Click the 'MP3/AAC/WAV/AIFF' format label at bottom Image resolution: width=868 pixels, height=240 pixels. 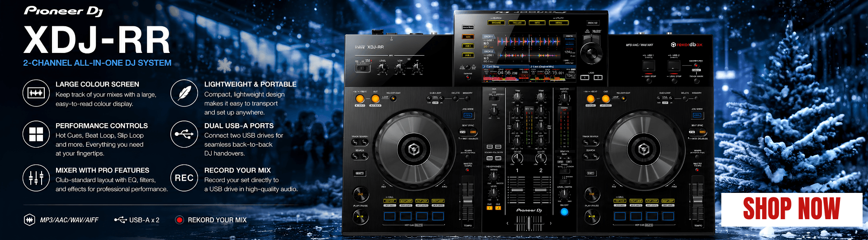tap(69, 220)
